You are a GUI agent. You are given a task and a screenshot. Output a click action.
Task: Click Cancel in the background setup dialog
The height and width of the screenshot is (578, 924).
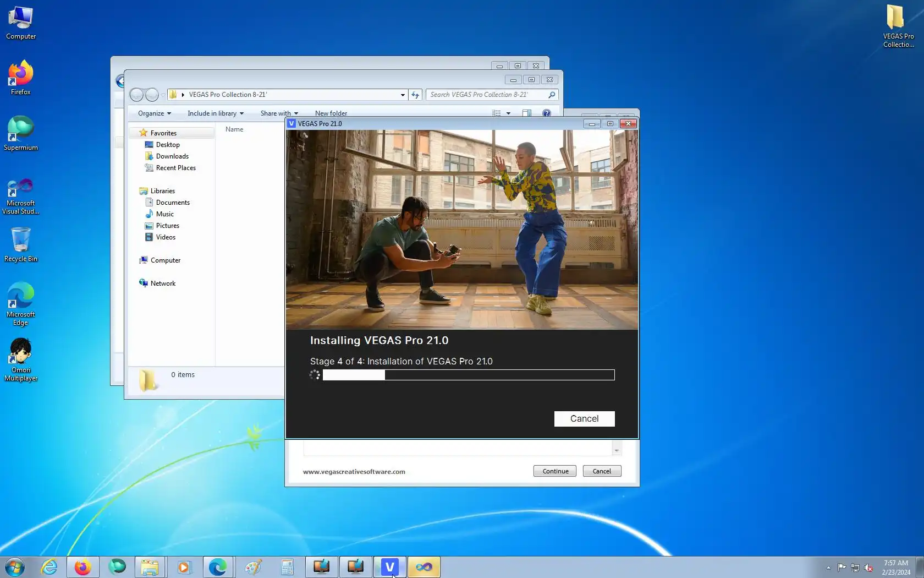[602, 471]
